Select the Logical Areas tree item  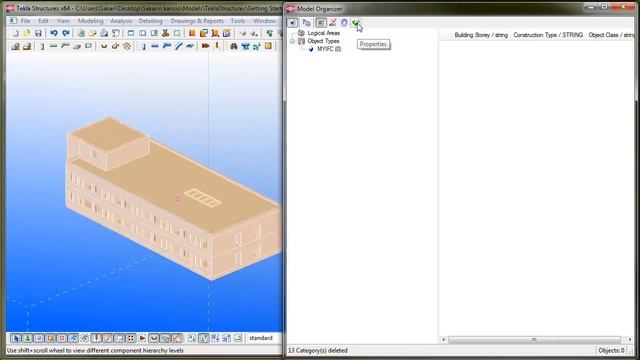click(x=324, y=33)
